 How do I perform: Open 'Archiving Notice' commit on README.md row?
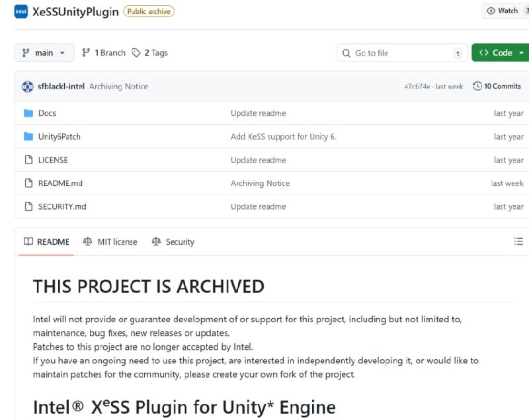pyautogui.click(x=260, y=183)
